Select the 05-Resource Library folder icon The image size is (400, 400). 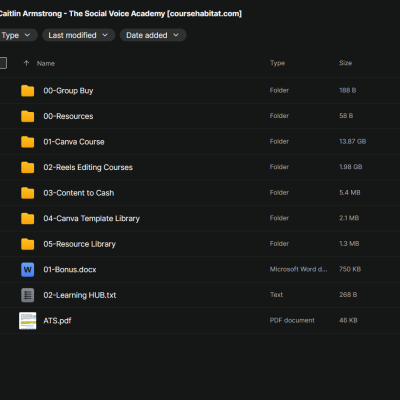(x=27, y=244)
